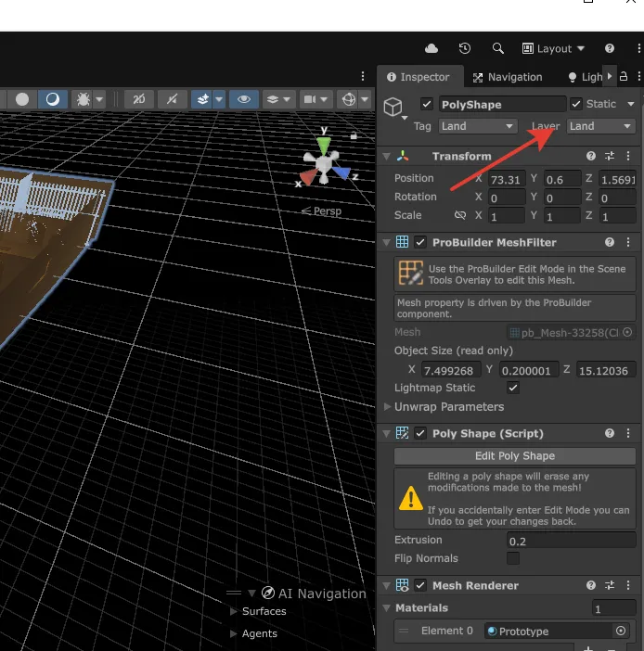This screenshot has height=651, width=644.
Task: Click the search magnifier in top toolbar
Action: click(x=498, y=48)
